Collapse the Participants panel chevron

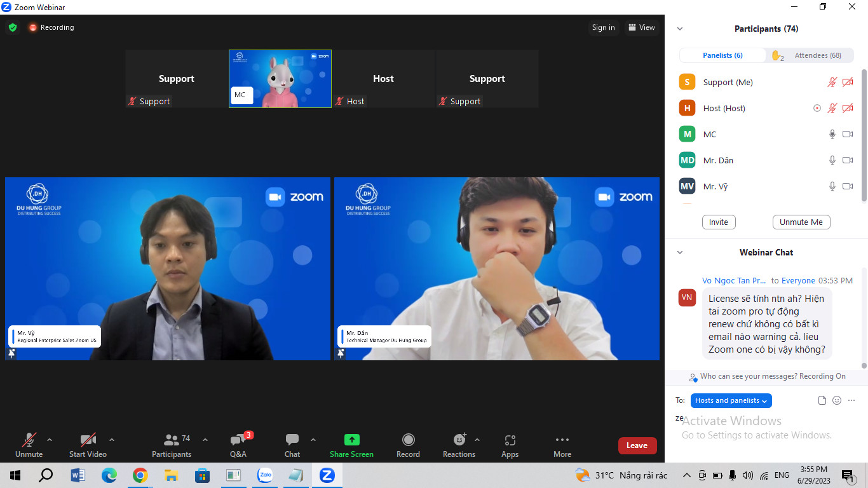pyautogui.click(x=680, y=29)
